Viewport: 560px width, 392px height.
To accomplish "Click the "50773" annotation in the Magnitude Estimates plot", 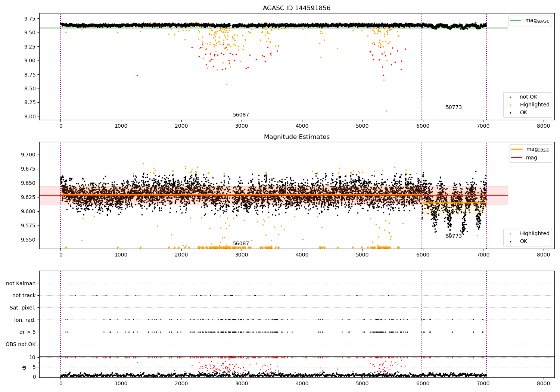I will (454, 236).
